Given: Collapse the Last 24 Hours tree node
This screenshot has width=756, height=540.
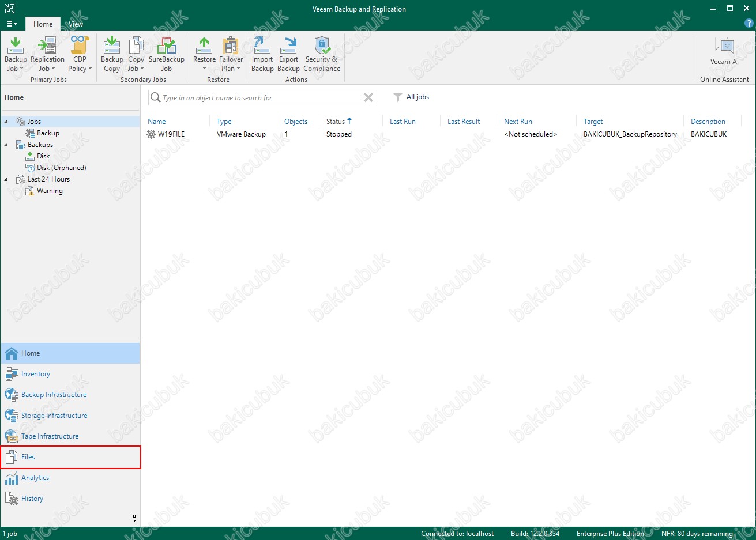Looking at the screenshot, I should pyautogui.click(x=6, y=179).
